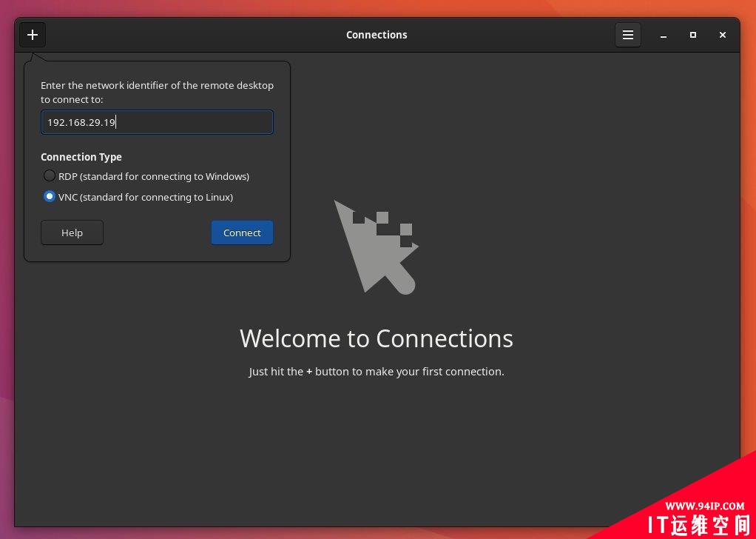Focus the network identifier input field
The width and height of the screenshot is (756, 539).
pos(157,122)
